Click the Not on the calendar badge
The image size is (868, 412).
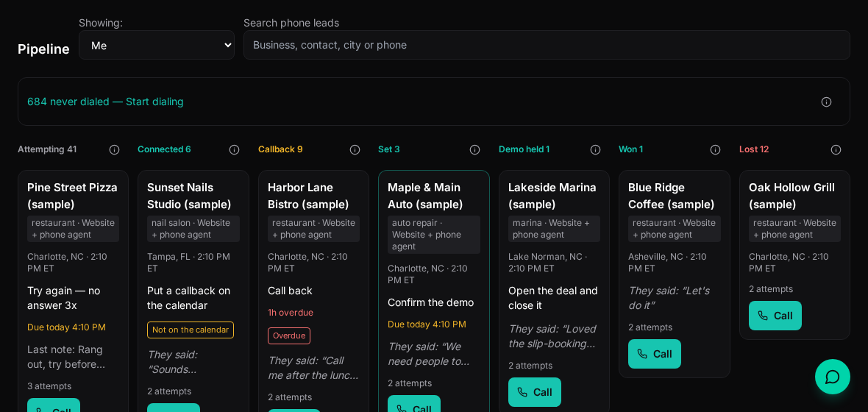tap(191, 330)
